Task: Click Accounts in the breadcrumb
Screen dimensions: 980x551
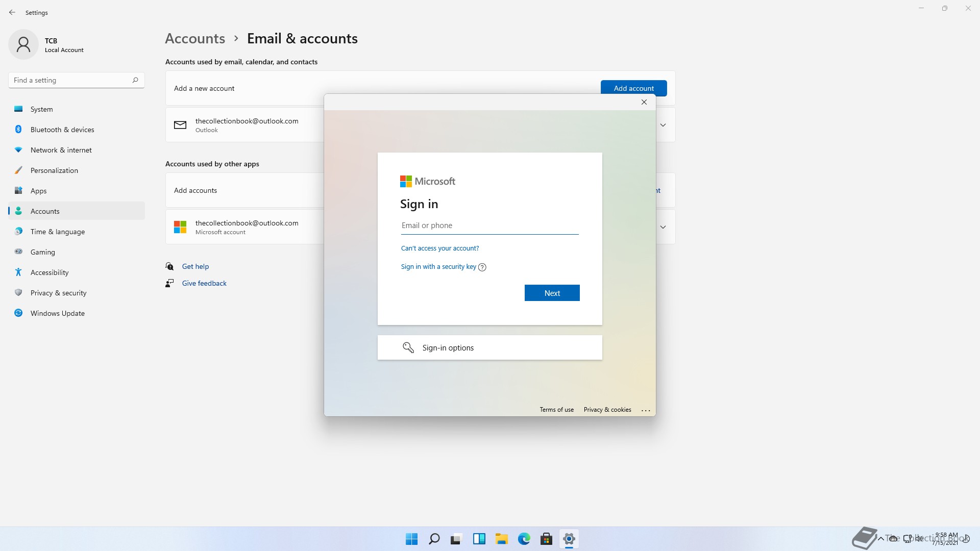Action: coord(195,38)
